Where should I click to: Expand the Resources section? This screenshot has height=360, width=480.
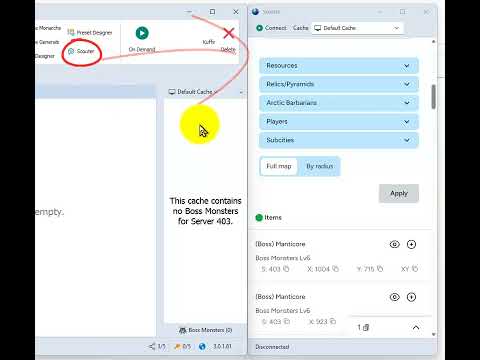(x=338, y=66)
